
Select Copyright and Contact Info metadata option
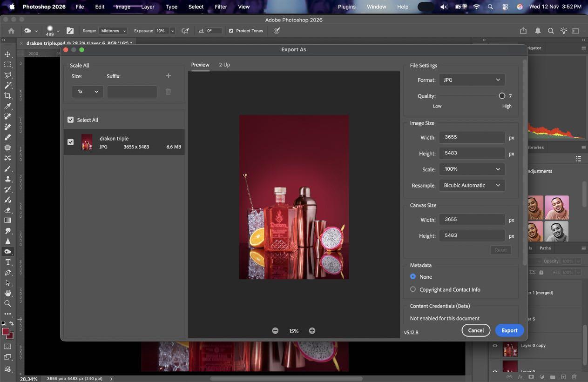(x=413, y=289)
